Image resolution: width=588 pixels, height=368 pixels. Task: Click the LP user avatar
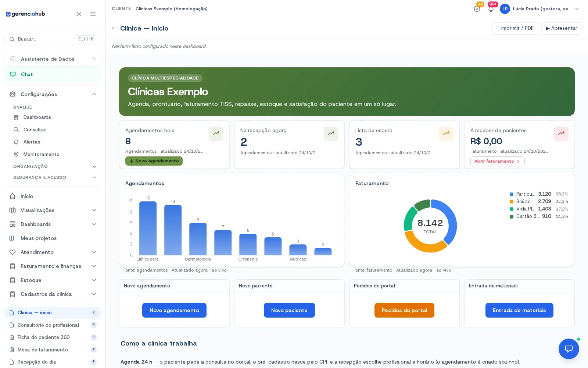505,9
